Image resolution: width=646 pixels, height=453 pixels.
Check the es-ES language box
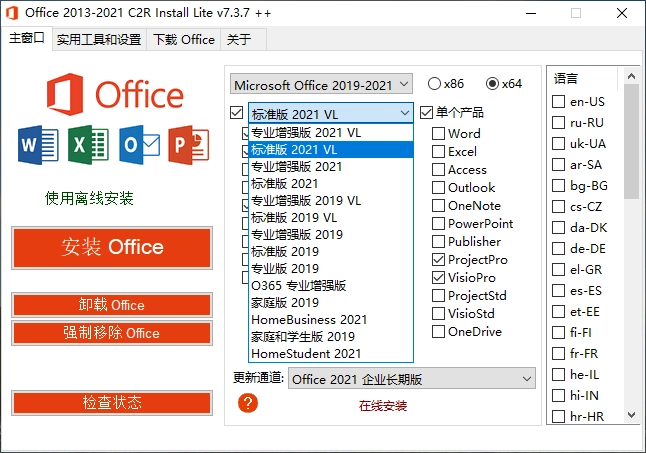[x=558, y=290]
